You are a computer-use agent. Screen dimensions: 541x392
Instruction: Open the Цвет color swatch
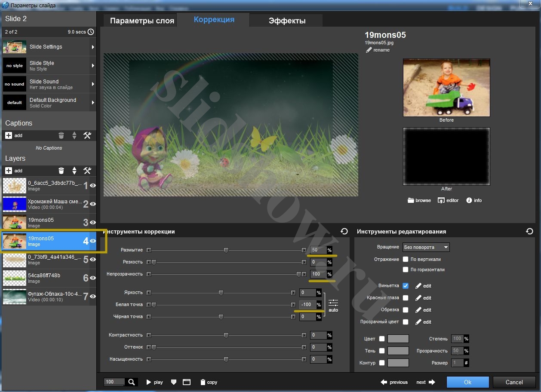[398, 339]
